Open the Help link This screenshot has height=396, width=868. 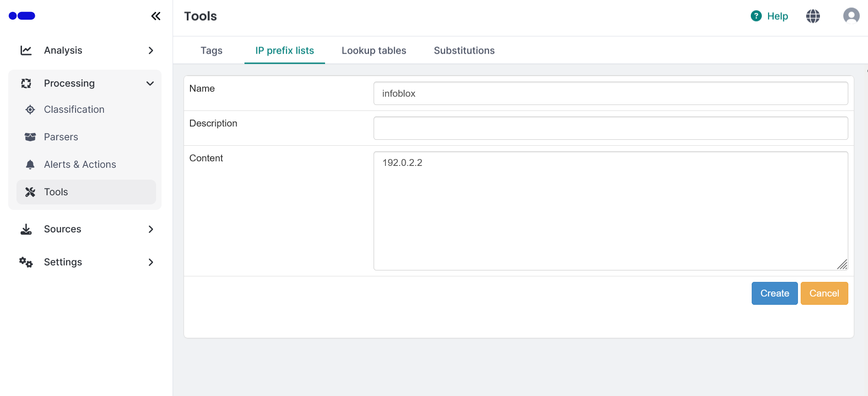pyautogui.click(x=777, y=16)
